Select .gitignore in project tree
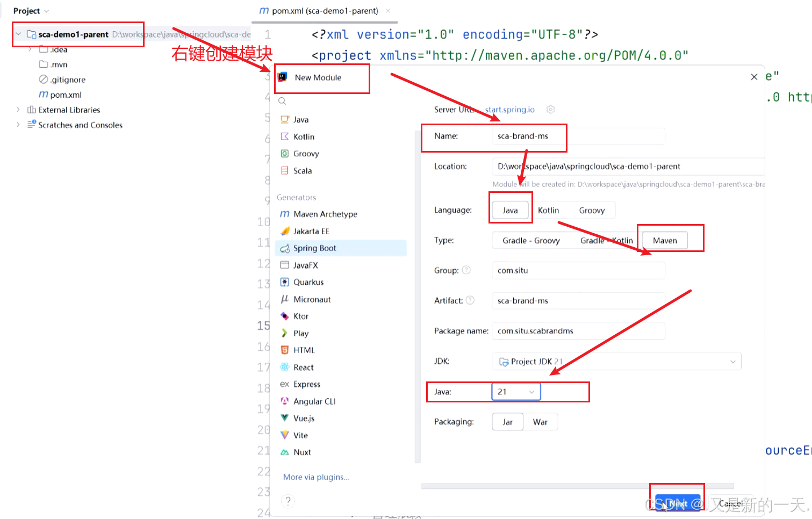The height and width of the screenshot is (519, 812). point(62,80)
